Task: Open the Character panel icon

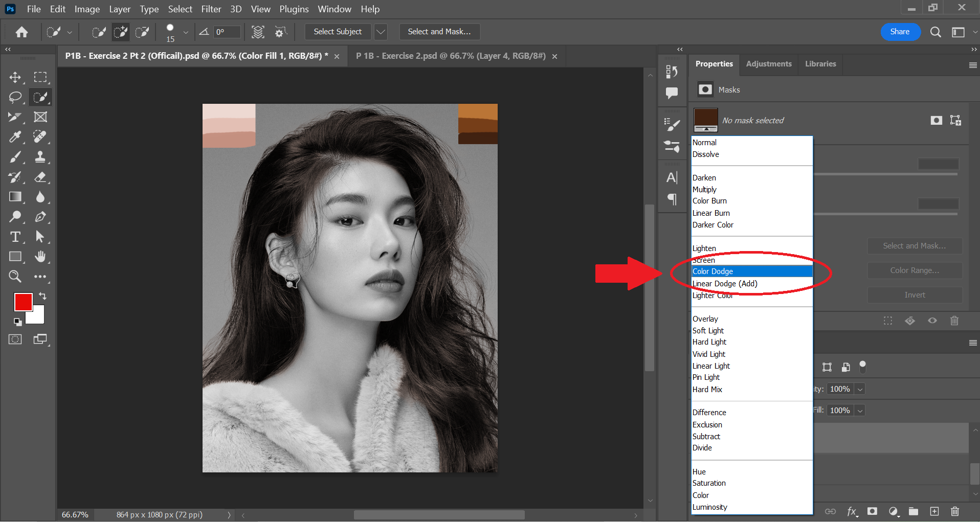Action: 672,177
